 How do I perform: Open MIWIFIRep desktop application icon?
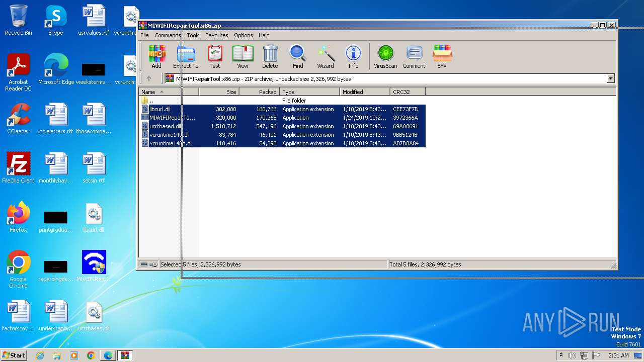(94, 266)
